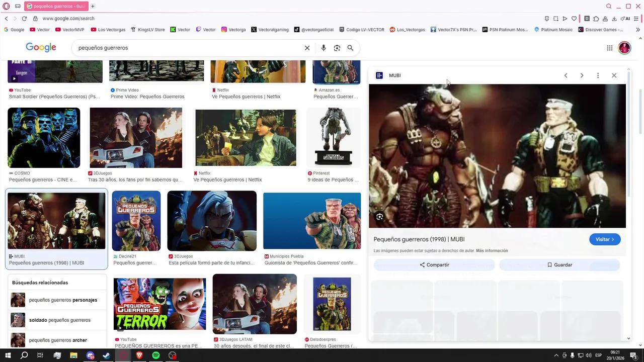Open the Vectoratgaming bookmark
Viewport: 644px width, 362px height.
(x=270, y=30)
